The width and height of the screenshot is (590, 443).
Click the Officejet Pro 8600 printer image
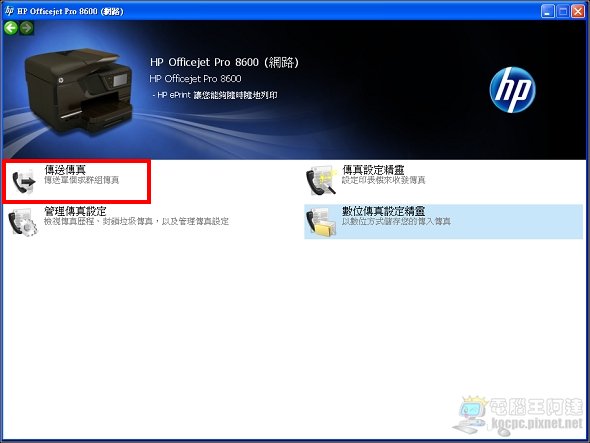point(78,91)
